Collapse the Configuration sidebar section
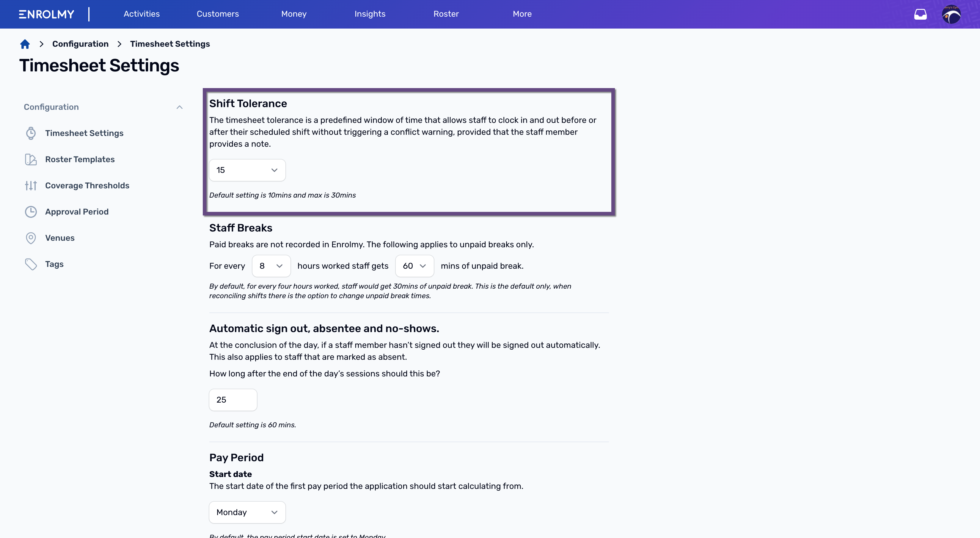This screenshot has height=538, width=980. [180, 107]
